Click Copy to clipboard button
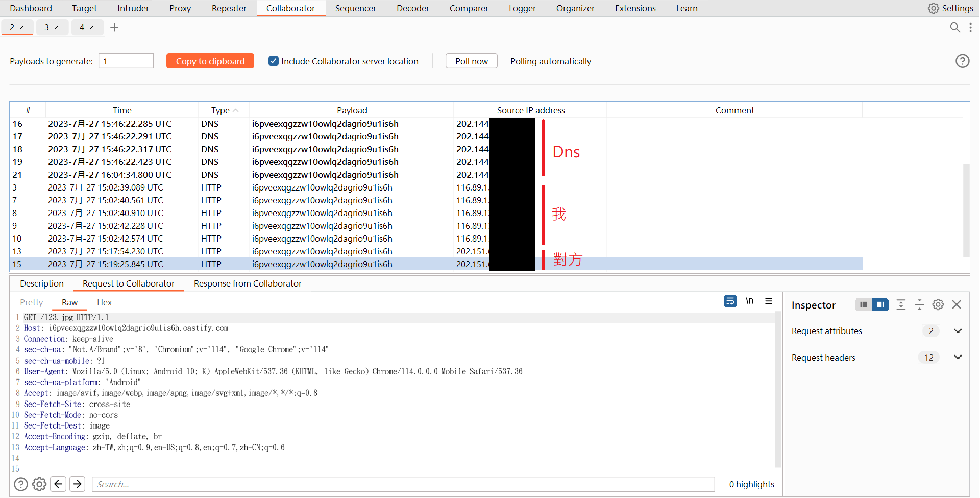 [x=210, y=61]
